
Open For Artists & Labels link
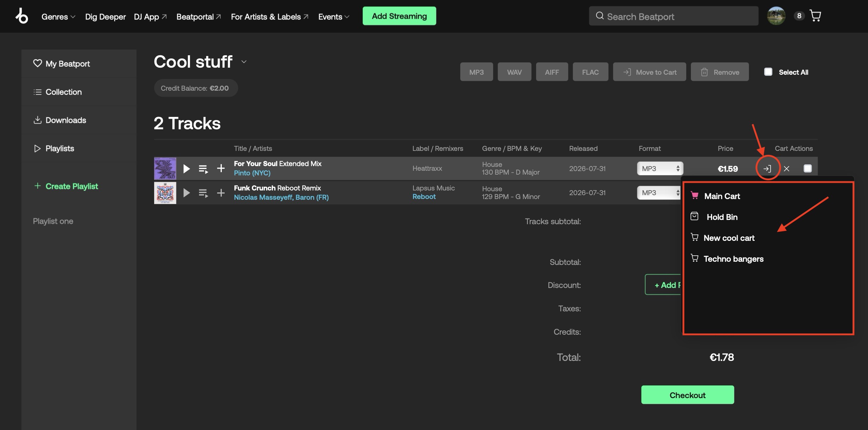click(270, 17)
